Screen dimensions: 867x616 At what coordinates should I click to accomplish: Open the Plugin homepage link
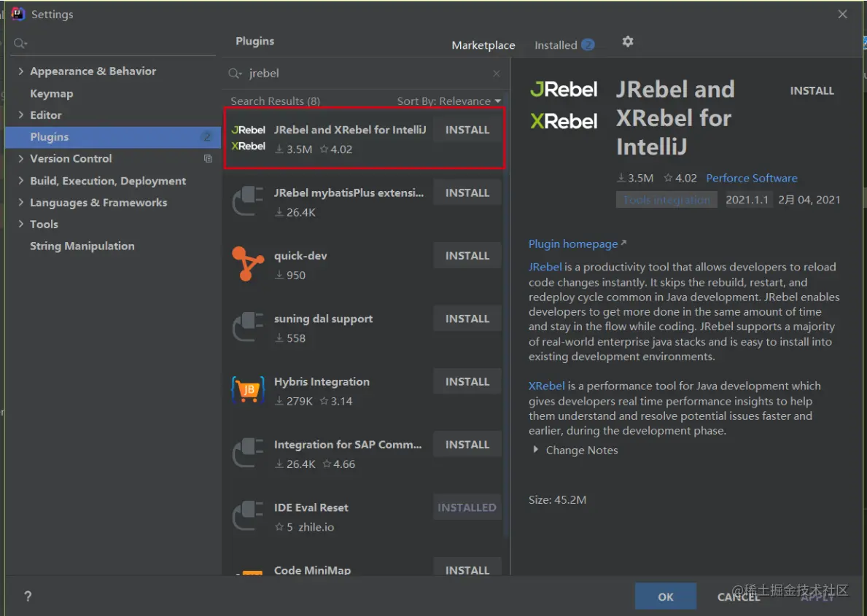pyautogui.click(x=578, y=244)
